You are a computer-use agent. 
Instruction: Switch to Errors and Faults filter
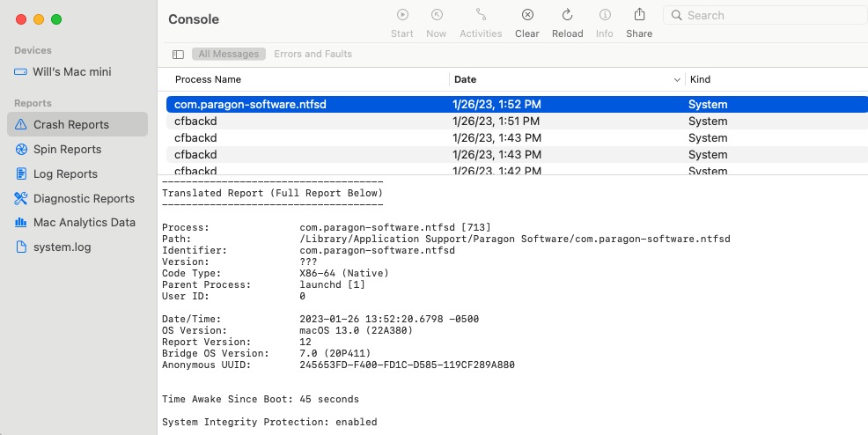[x=313, y=54]
